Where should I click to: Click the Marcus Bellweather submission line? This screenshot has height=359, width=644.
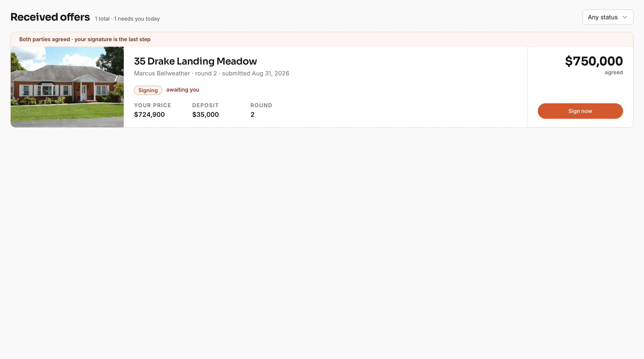coord(212,73)
